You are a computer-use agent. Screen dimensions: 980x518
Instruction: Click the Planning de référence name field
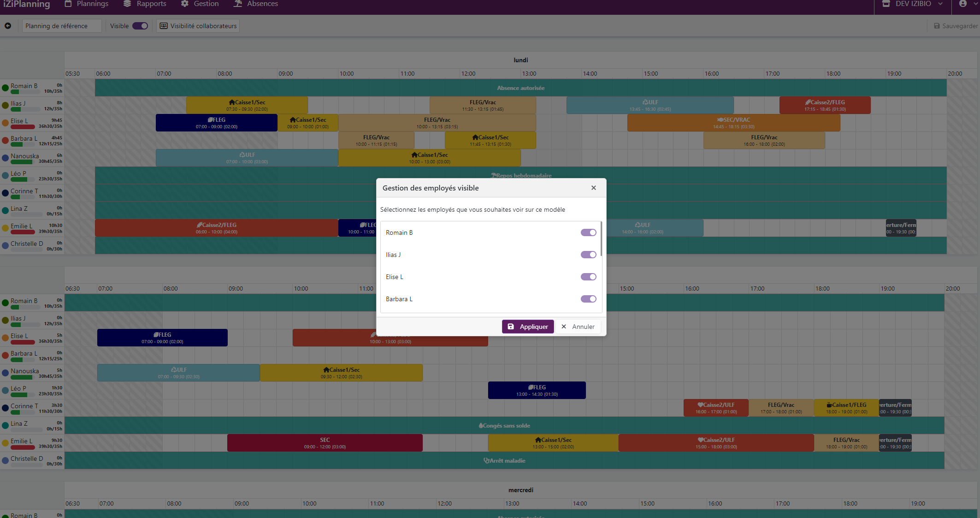pyautogui.click(x=61, y=26)
